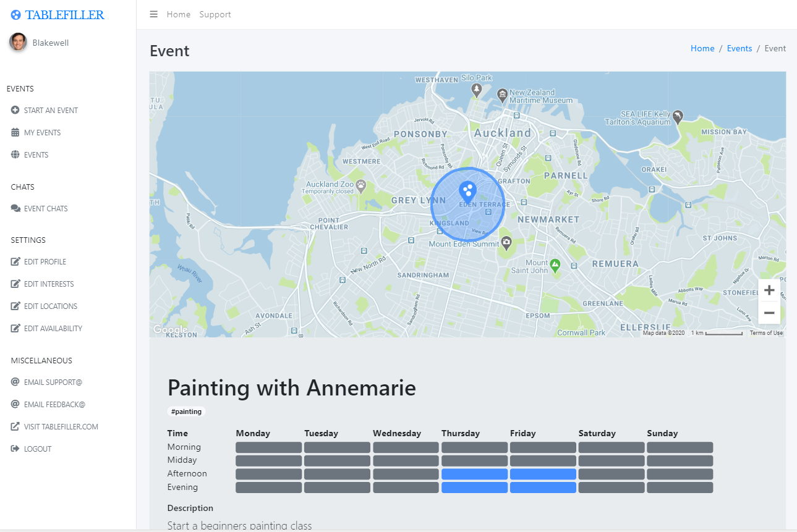
Task: Click Events in the breadcrumb
Action: click(739, 48)
